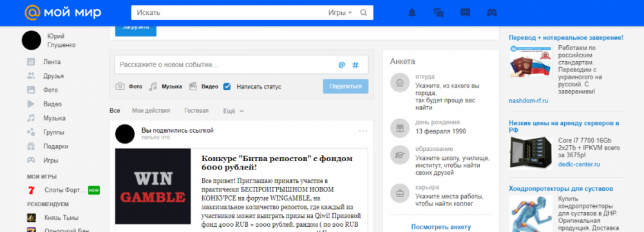The image size is (644, 232).
Task: Open the Юрий Глушенко profile name
Action: click(62, 41)
